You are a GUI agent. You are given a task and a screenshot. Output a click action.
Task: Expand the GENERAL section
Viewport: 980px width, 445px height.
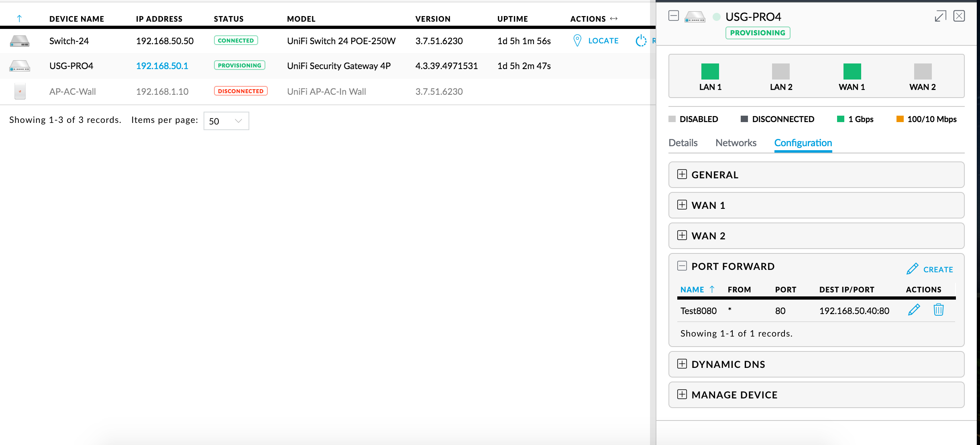click(682, 174)
